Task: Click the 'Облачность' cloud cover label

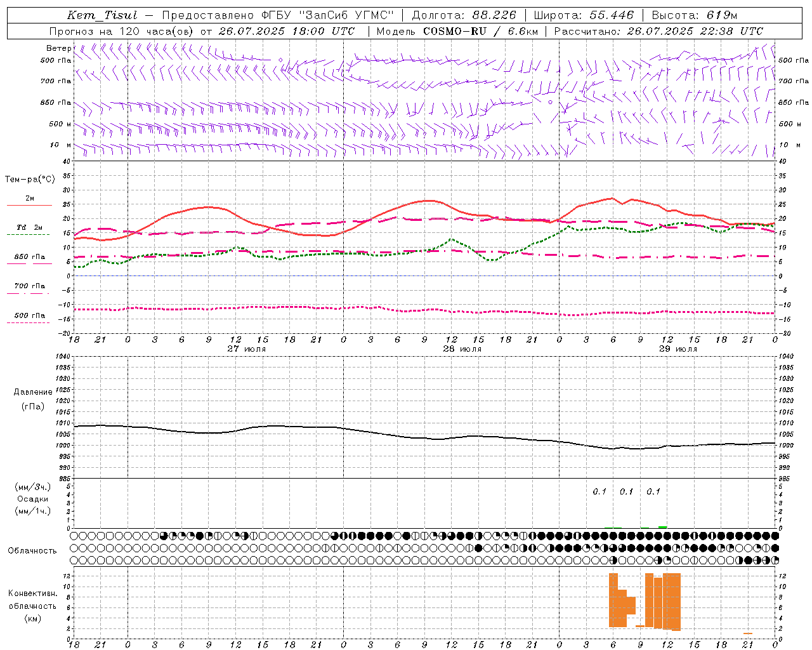Action: tap(32, 550)
